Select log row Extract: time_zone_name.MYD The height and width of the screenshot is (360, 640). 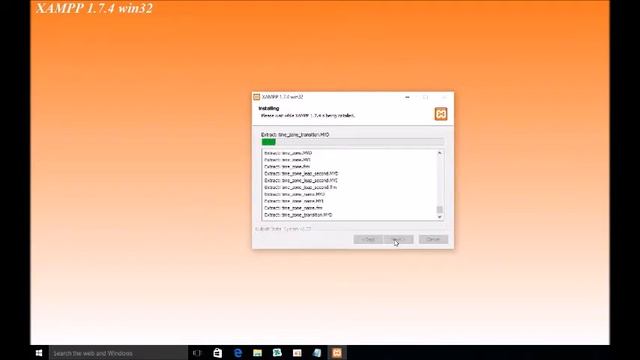click(295, 194)
